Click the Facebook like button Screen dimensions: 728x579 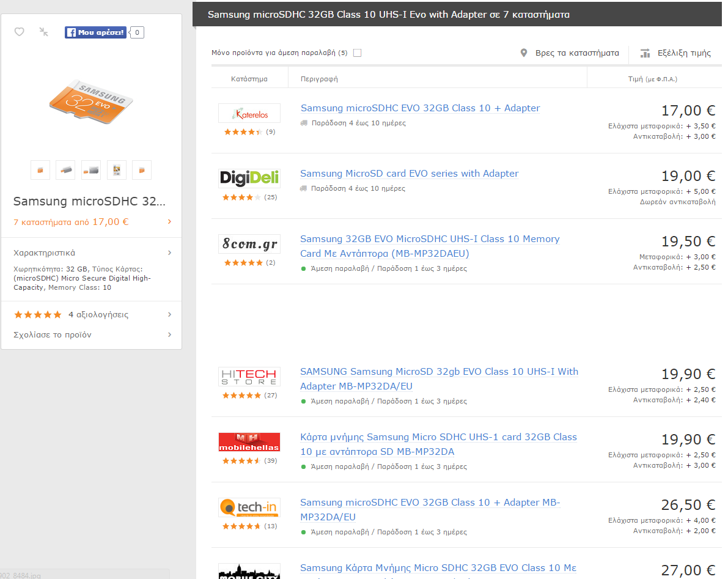coord(95,32)
